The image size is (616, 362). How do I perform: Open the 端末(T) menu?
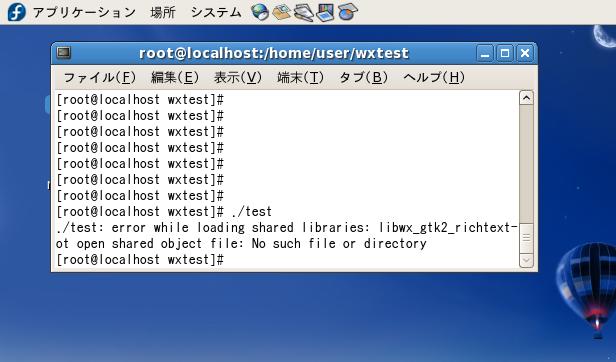tap(301, 77)
